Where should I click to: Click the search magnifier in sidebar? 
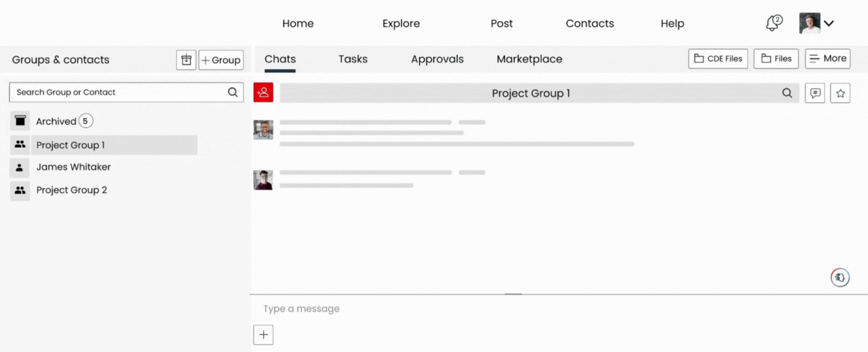click(232, 93)
